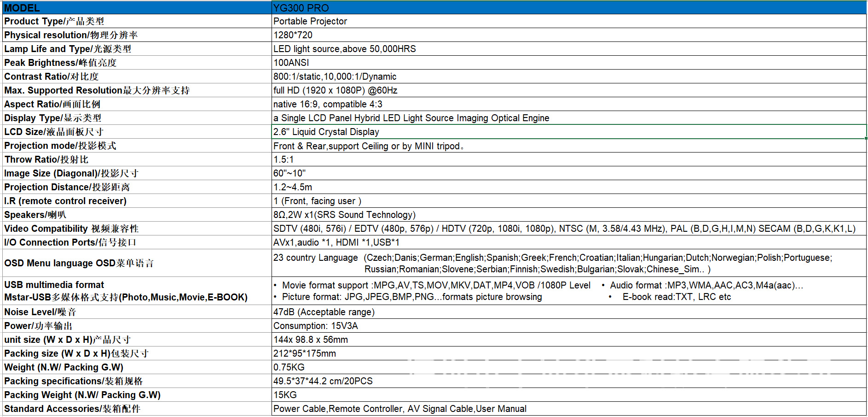Viewport: 868px width, 417px height.
Task: Select the Packing specifications label cell
Action: [137, 381]
